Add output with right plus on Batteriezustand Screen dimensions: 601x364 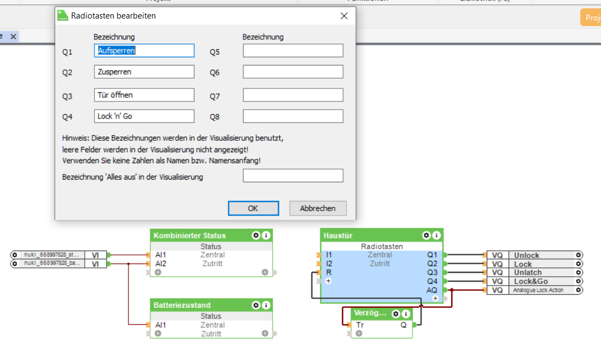(265, 333)
